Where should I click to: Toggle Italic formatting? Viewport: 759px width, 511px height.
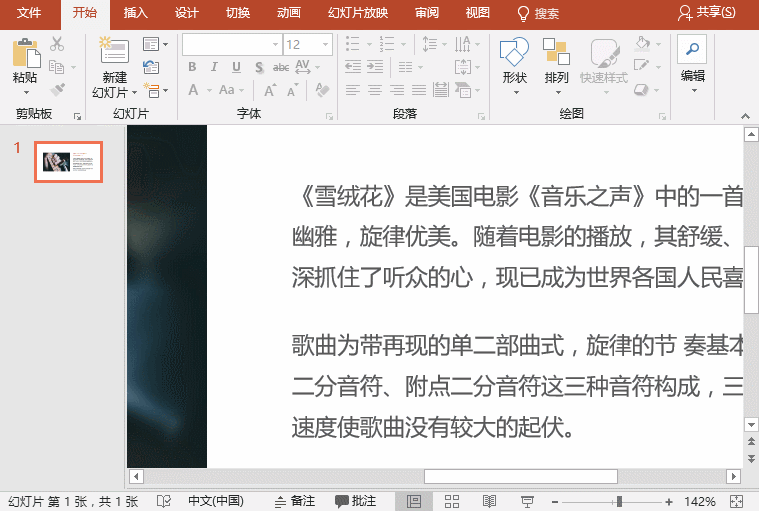[213, 67]
